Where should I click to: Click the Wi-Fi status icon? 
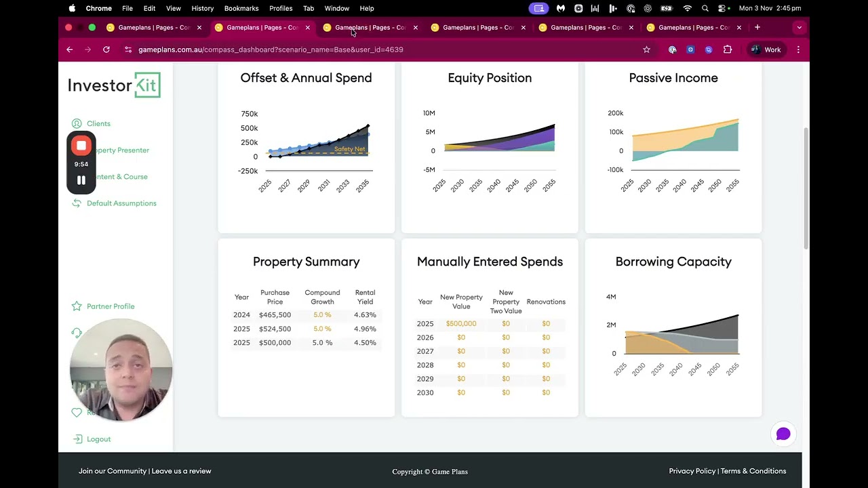[688, 8]
